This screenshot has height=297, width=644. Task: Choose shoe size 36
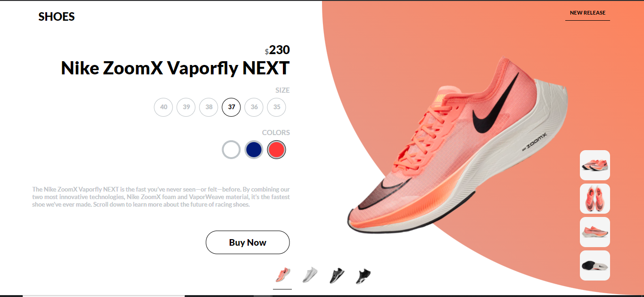[x=254, y=107]
